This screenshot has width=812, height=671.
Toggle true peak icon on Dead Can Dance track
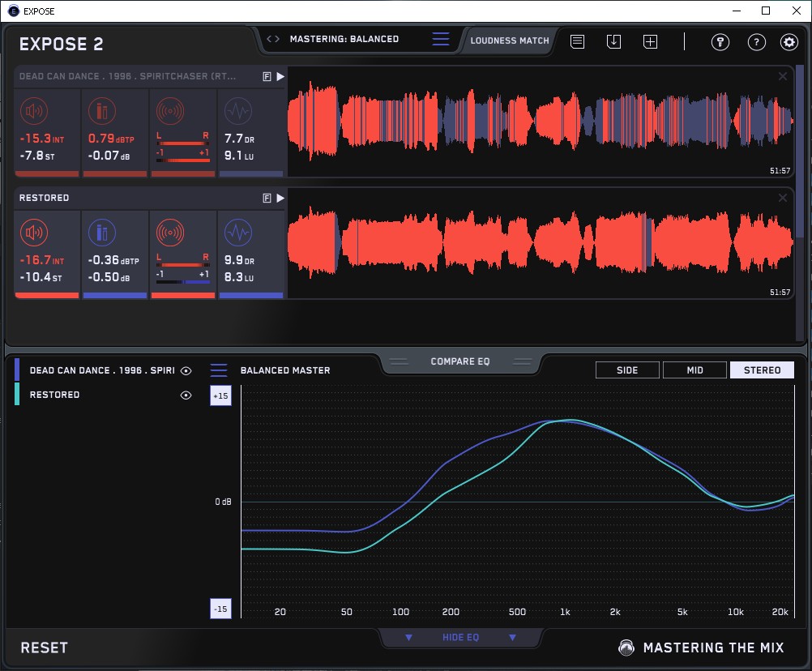102,111
